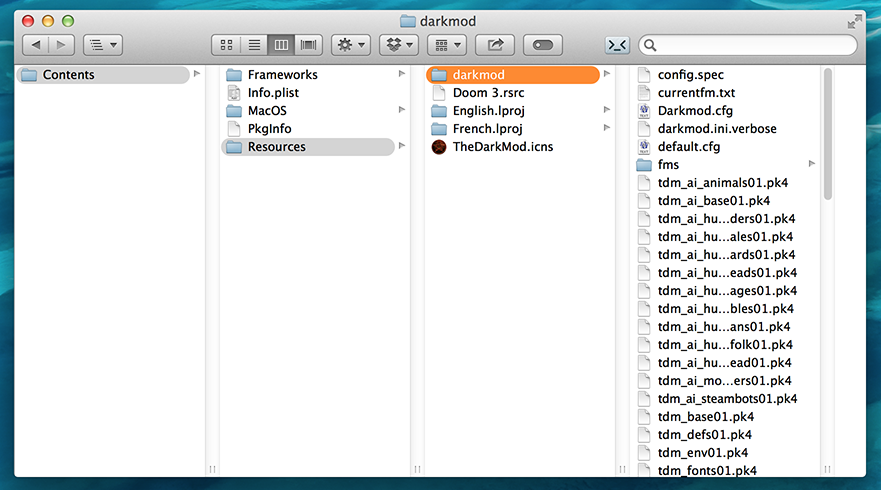
Task: Click the search field
Action: click(748, 45)
